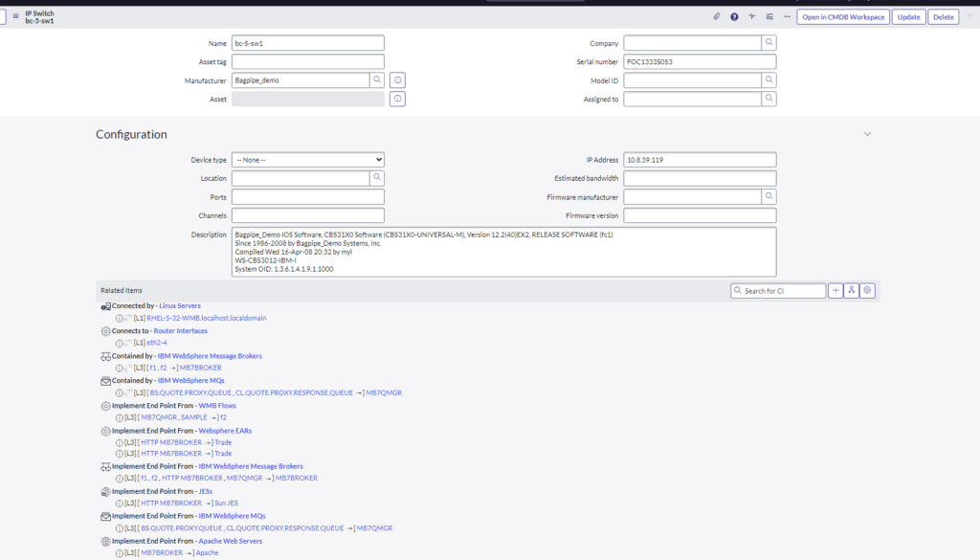
Task: Open the Linux Servers link
Action: point(180,305)
